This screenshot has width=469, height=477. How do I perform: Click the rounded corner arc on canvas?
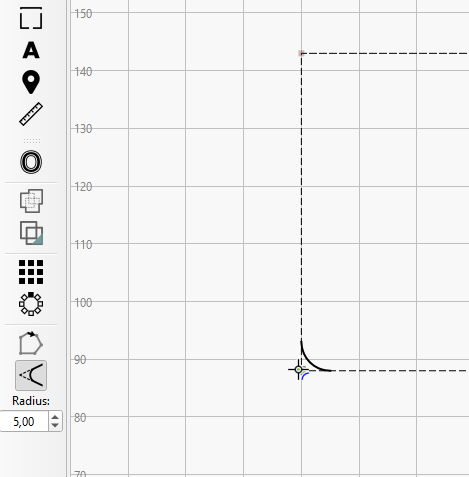[x=311, y=361]
